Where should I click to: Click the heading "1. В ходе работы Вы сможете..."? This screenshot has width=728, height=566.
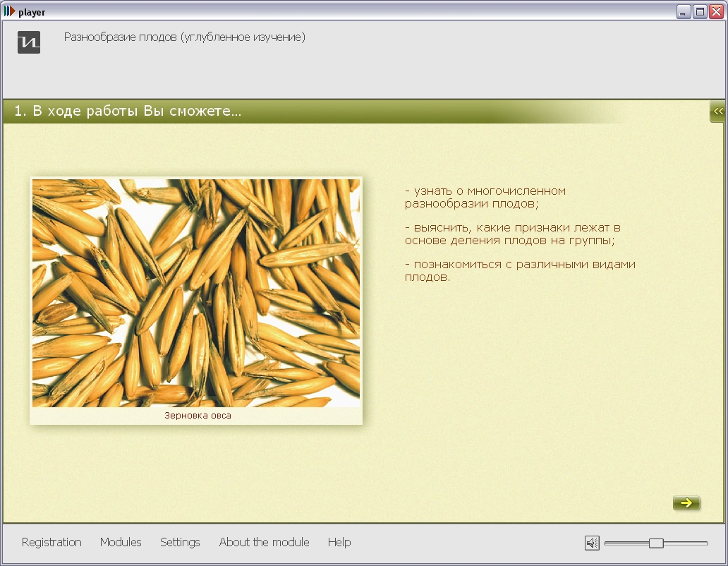pos(128,112)
